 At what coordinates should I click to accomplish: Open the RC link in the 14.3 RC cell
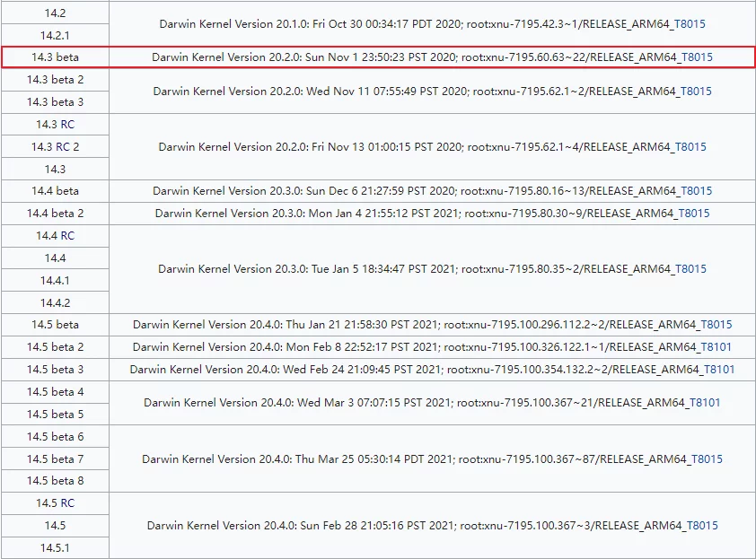67,125
